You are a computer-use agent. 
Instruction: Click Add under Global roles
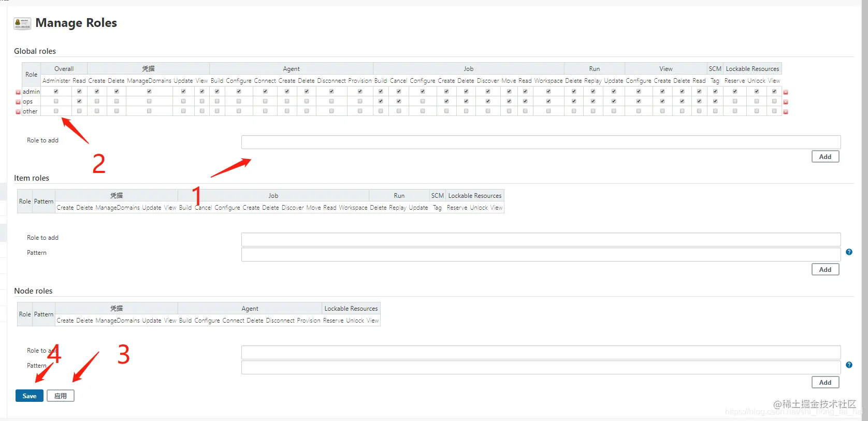pyautogui.click(x=826, y=157)
